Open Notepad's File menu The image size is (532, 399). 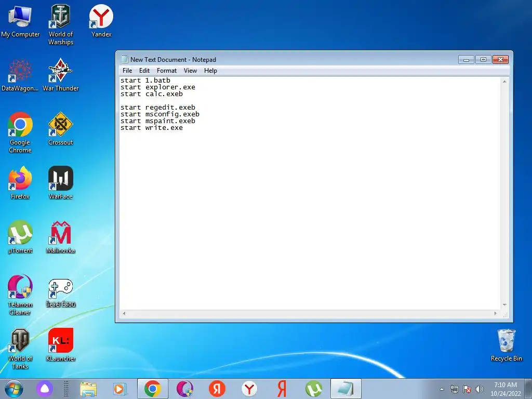pyautogui.click(x=127, y=71)
